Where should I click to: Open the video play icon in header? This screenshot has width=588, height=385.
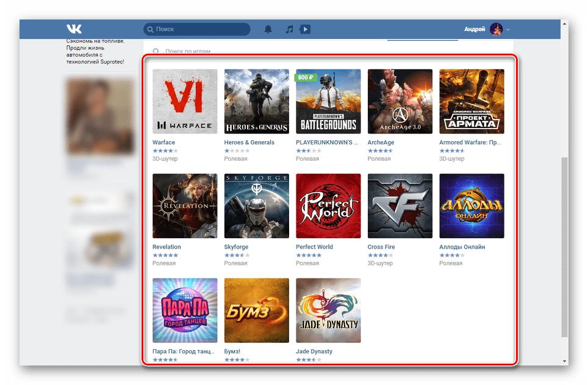click(x=305, y=29)
